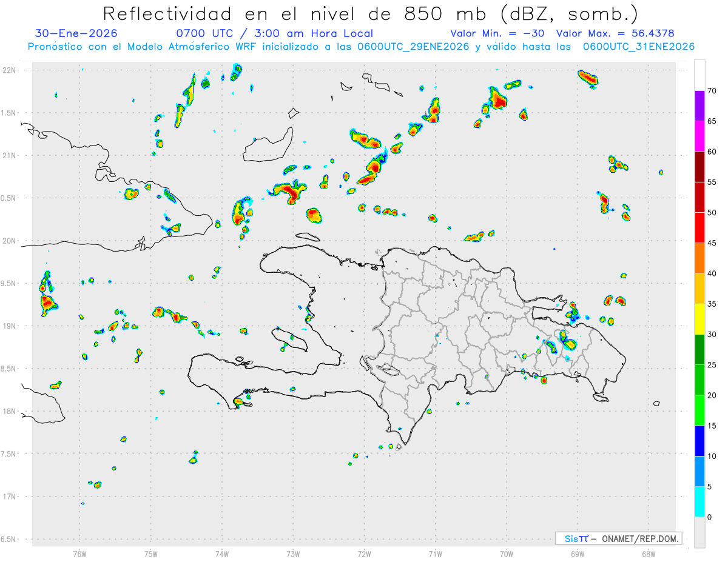Pick the purple 65–70 dBZ colorbar segment
This screenshot has height=562, width=728.
[x=699, y=106]
